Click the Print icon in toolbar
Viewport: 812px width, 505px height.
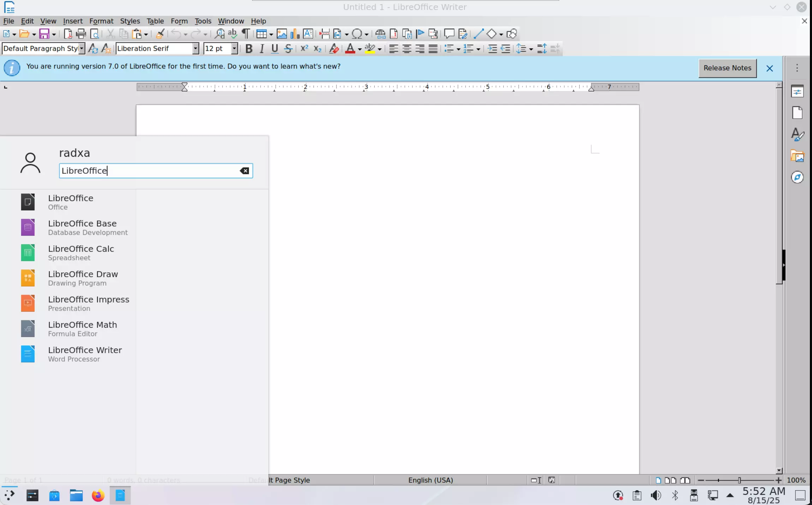[x=81, y=34]
